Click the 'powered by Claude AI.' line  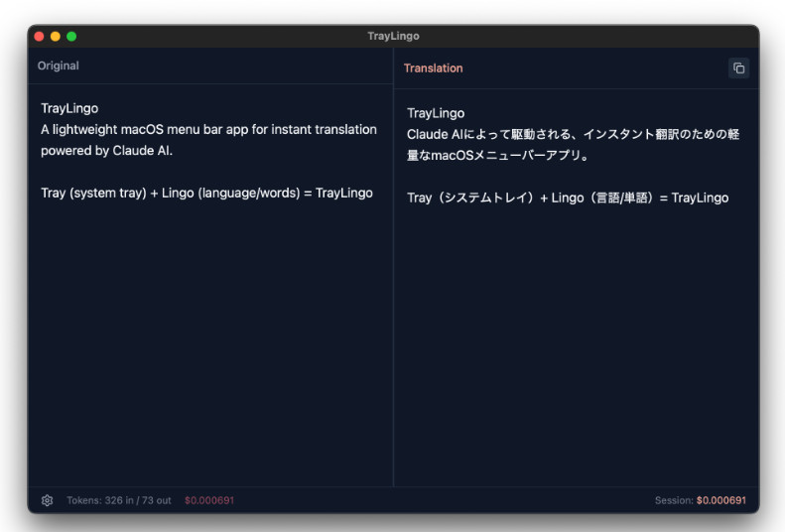[106, 151]
